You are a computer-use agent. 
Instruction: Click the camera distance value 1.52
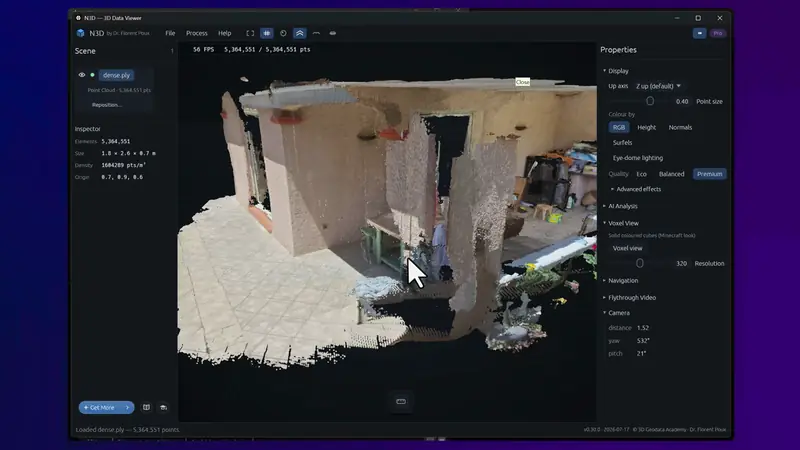coord(643,328)
